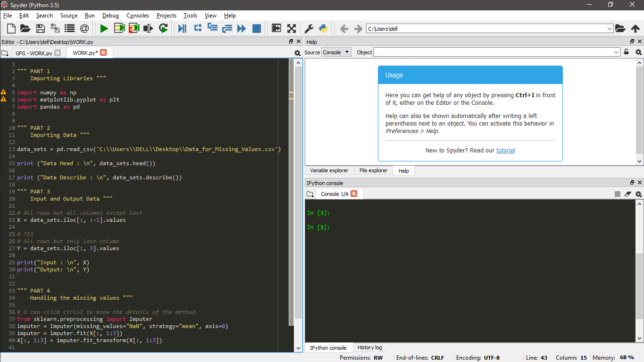Stop debugging with blue square icon
This screenshot has height=362, width=644.
tap(257, 28)
